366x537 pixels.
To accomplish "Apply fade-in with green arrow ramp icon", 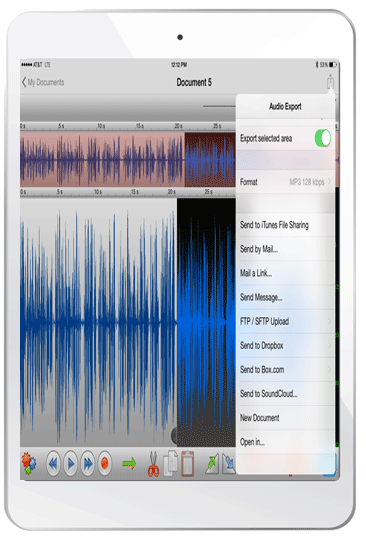I will (212, 464).
